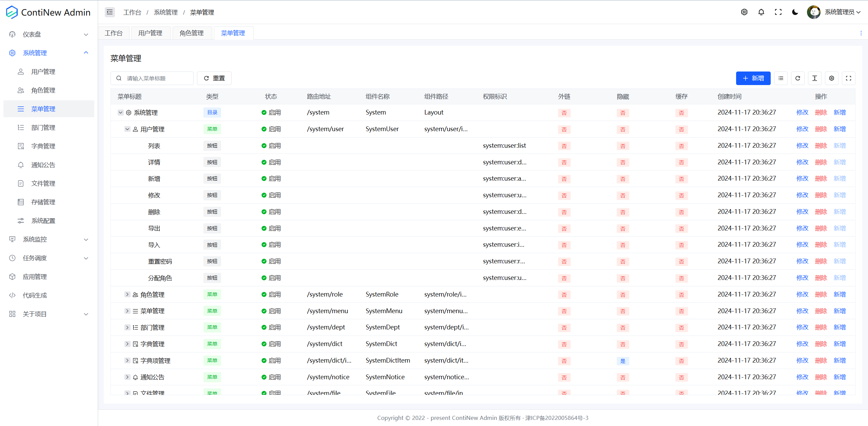
Task: Open the notifications bell icon
Action: [761, 12]
